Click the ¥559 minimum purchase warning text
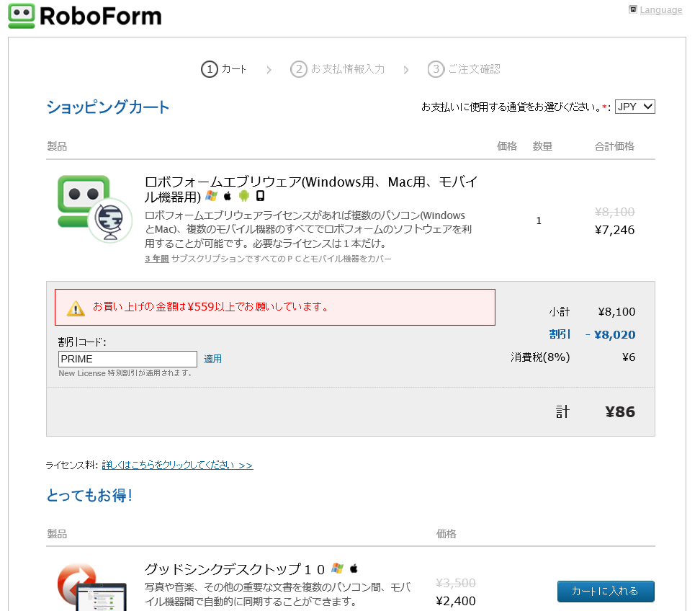This screenshot has height=611, width=700. pyautogui.click(x=211, y=307)
